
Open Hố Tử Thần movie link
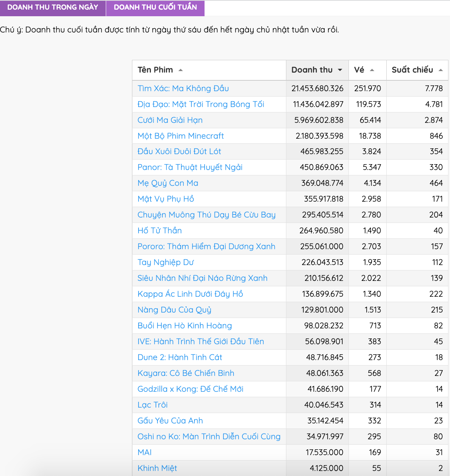click(160, 231)
